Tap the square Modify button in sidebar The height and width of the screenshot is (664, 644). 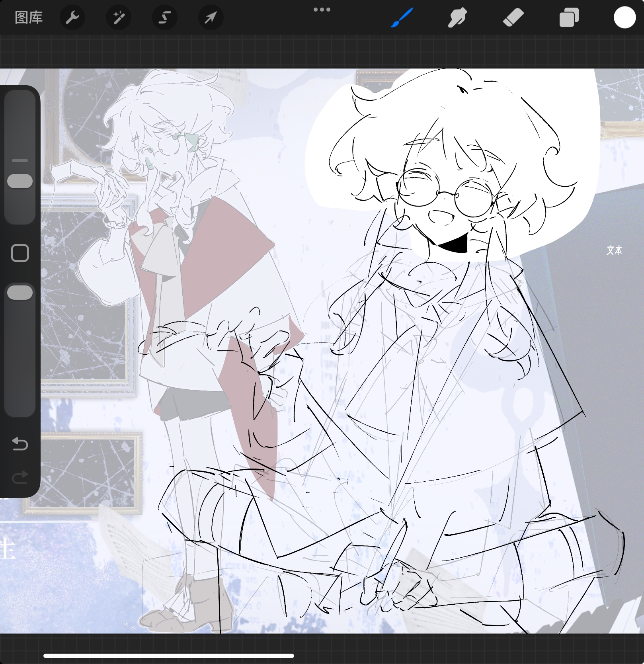20,253
